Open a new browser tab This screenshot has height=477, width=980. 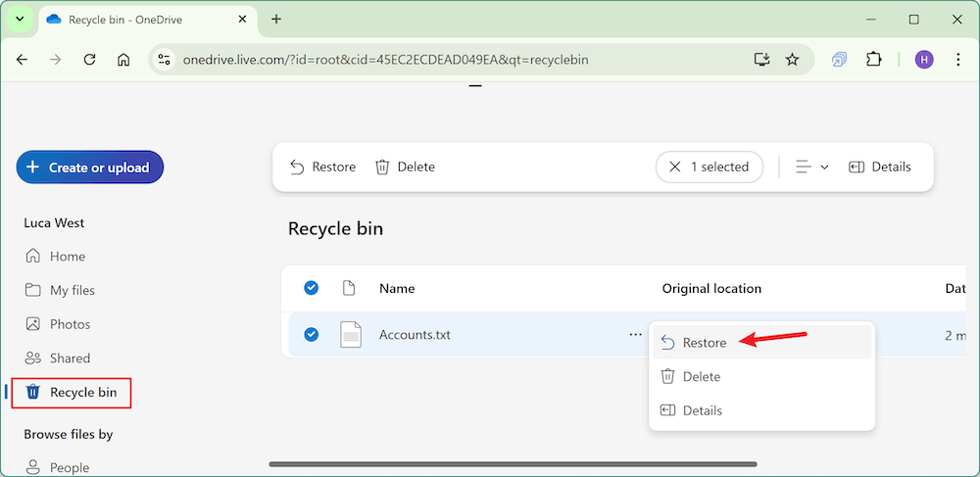pyautogui.click(x=276, y=20)
